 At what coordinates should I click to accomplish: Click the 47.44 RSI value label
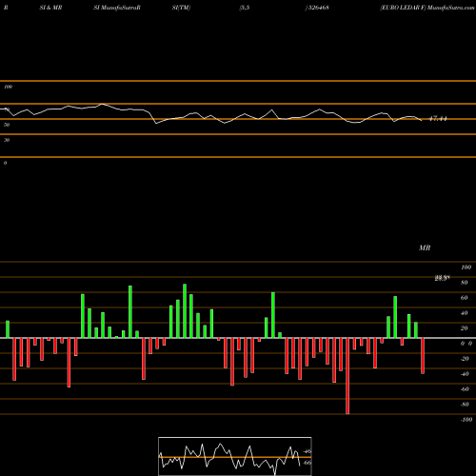[438, 119]
